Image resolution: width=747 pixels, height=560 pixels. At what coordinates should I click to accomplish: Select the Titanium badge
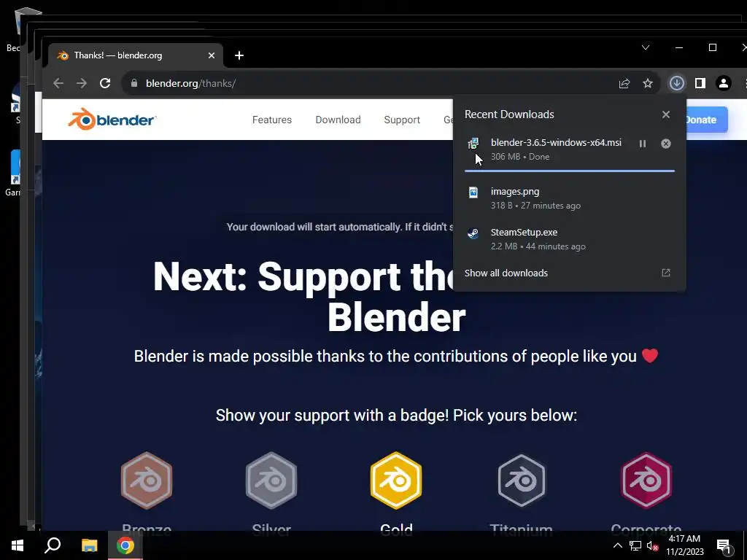coord(521,481)
